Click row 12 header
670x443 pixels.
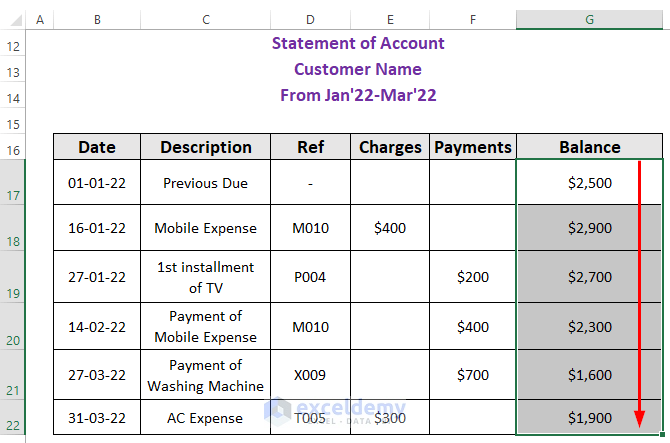[x=12, y=46]
